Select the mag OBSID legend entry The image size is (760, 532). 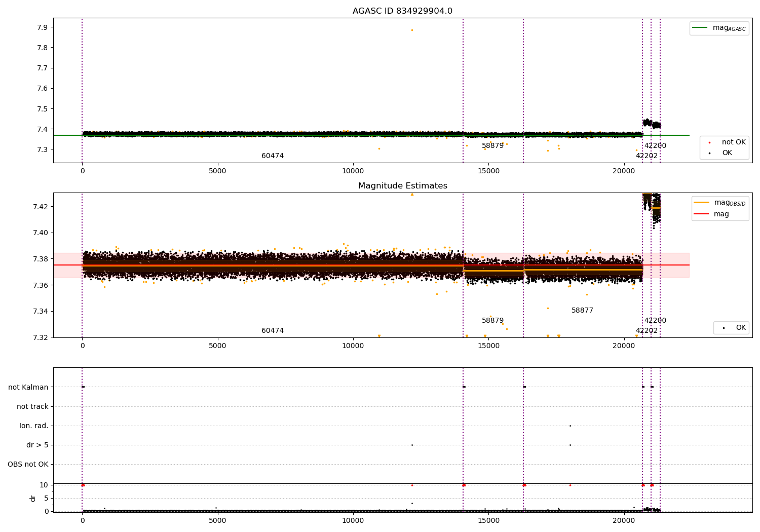click(x=720, y=203)
